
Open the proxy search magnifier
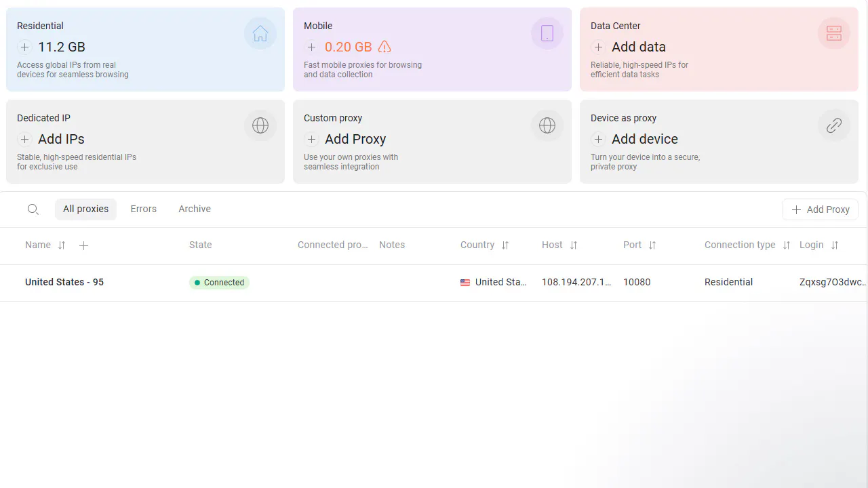[33, 209]
